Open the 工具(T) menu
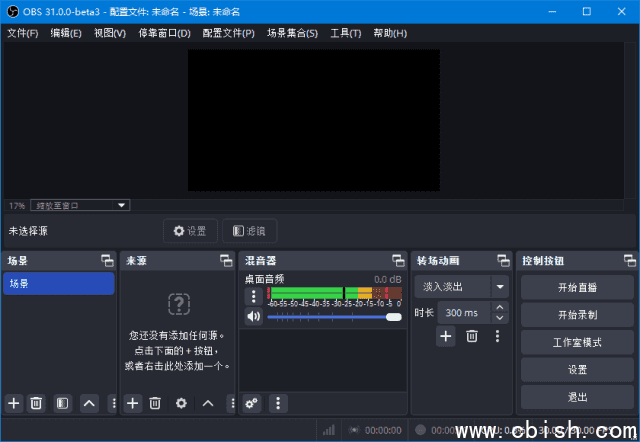 pyautogui.click(x=345, y=33)
